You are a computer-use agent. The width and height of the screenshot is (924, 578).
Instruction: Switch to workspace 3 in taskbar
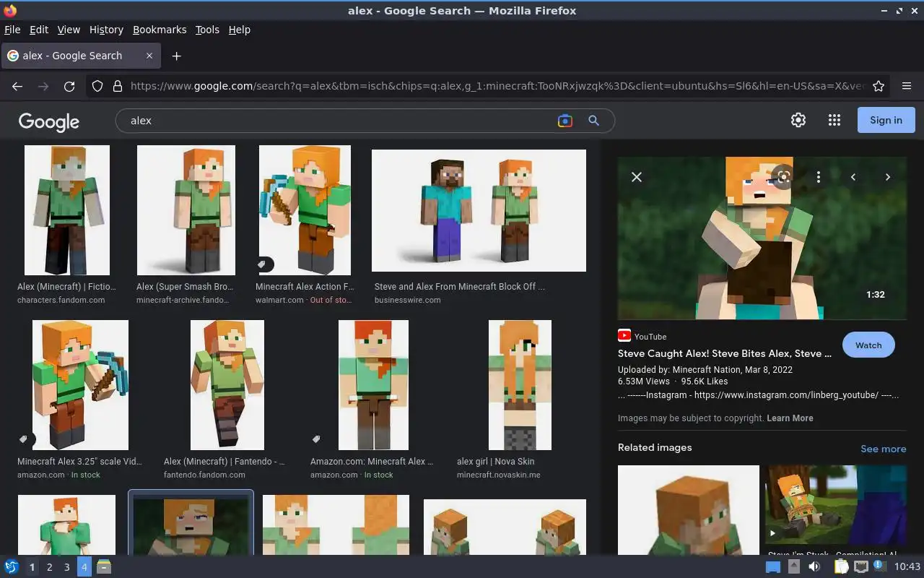66,567
